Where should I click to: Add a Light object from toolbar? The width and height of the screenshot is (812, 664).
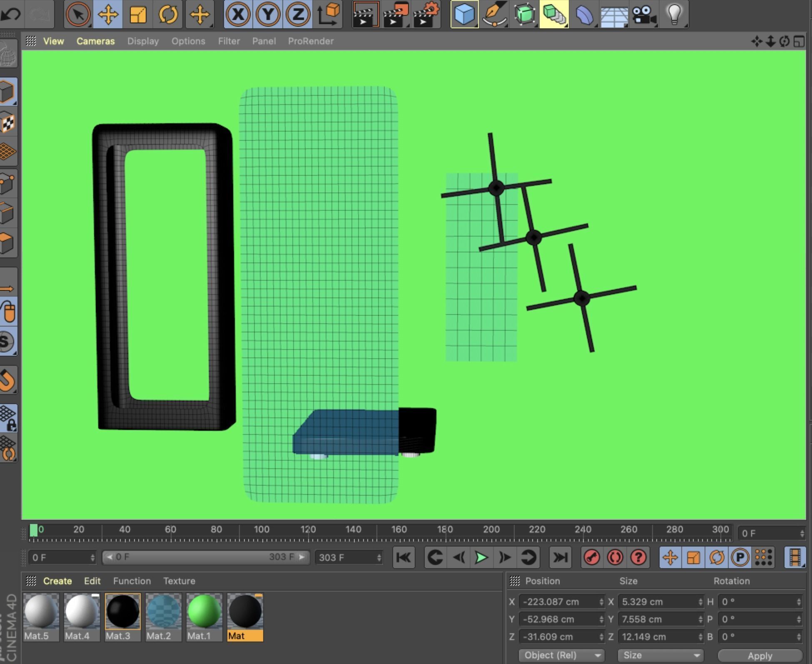[x=674, y=14]
